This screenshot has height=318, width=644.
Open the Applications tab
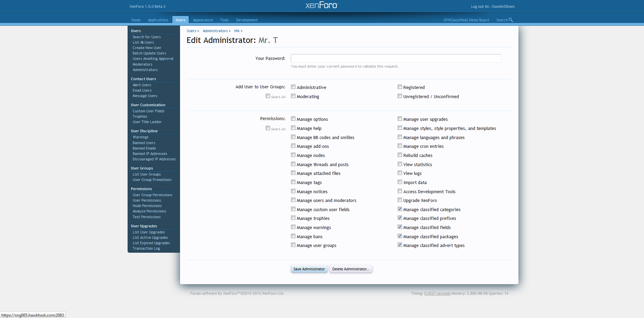click(x=158, y=20)
